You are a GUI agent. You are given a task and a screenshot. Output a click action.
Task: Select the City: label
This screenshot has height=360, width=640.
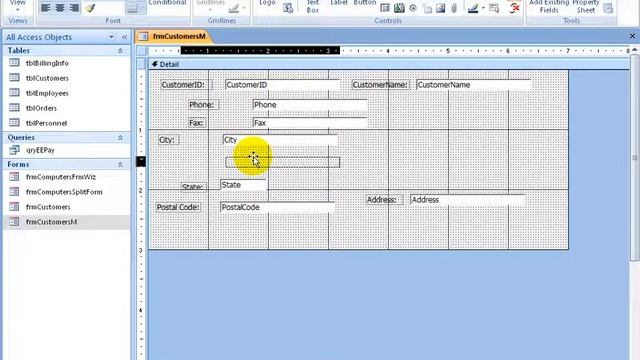(168, 140)
